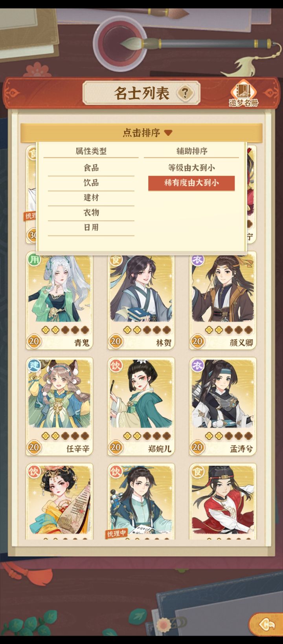Screen dimensions: 283x644
Task: Select 等级由大到小 sorting option
Action: tap(191, 168)
